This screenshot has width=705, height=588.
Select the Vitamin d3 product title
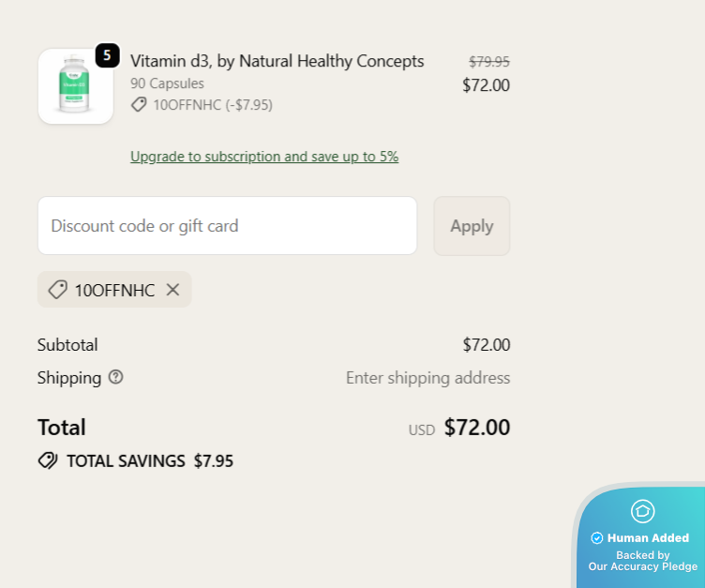click(277, 61)
